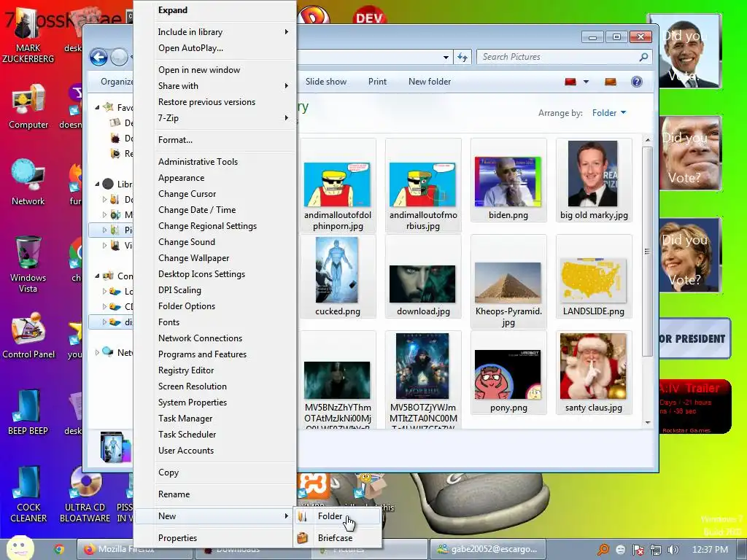Viewport: 747px width, 560px height.
Task: Select the big old marky.jpg thumbnail
Action: pos(594,181)
